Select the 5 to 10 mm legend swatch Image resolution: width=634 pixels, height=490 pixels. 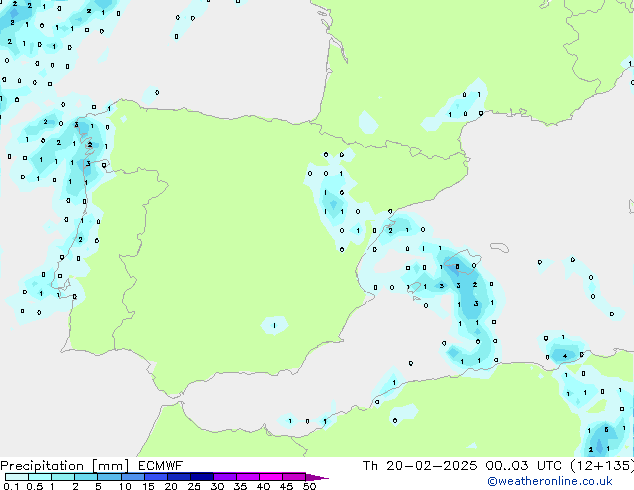pyautogui.click(x=109, y=477)
